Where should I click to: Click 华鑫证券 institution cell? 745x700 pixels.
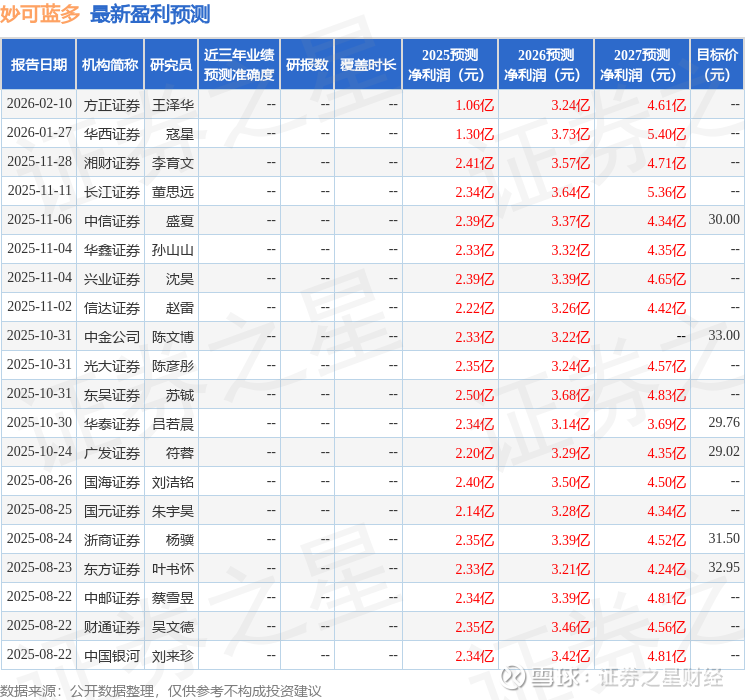click(x=112, y=250)
